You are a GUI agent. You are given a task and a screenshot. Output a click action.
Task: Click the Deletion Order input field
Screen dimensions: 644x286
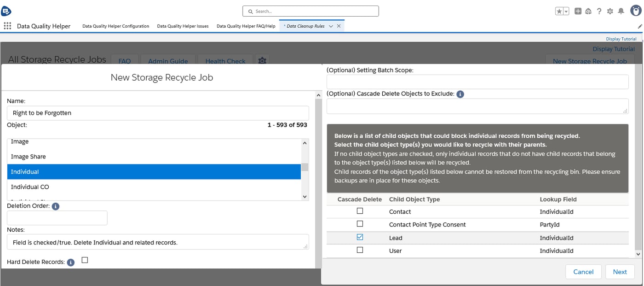[57, 218]
